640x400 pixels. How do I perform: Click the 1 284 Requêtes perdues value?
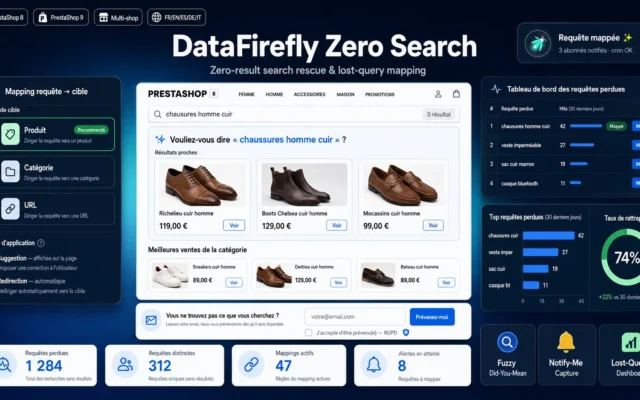pos(44,366)
